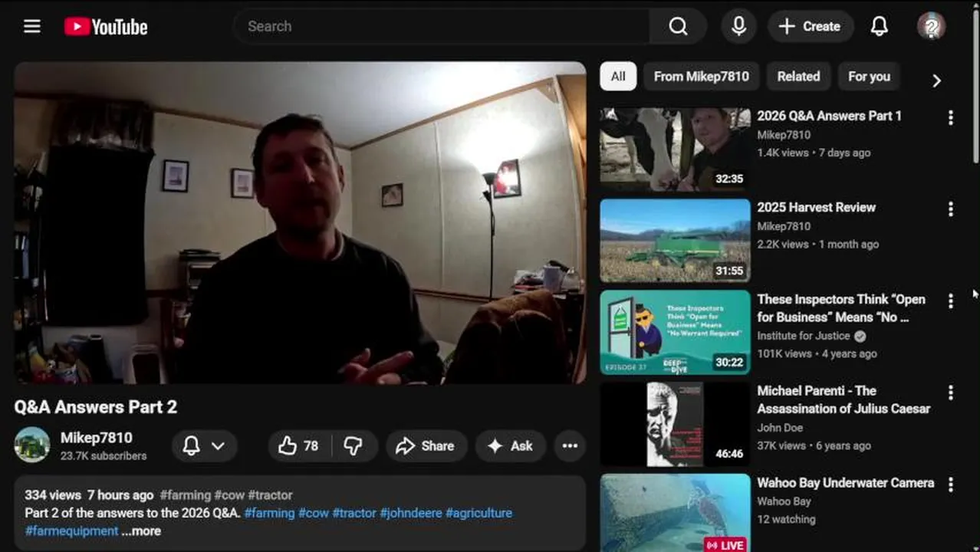Open subscription notification dropdown
This screenshot has width=980, height=552.
[204, 446]
